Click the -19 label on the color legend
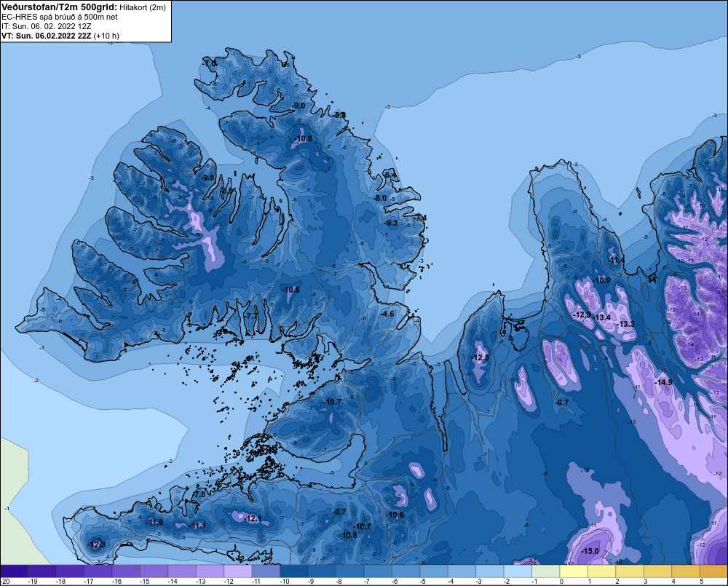This screenshot has height=586, width=728. pos(32,582)
